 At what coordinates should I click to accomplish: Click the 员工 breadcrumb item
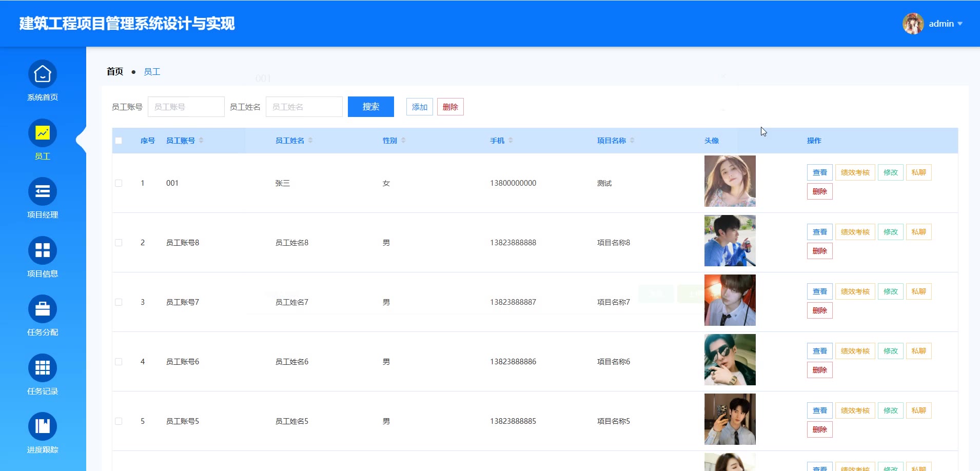pyautogui.click(x=152, y=72)
